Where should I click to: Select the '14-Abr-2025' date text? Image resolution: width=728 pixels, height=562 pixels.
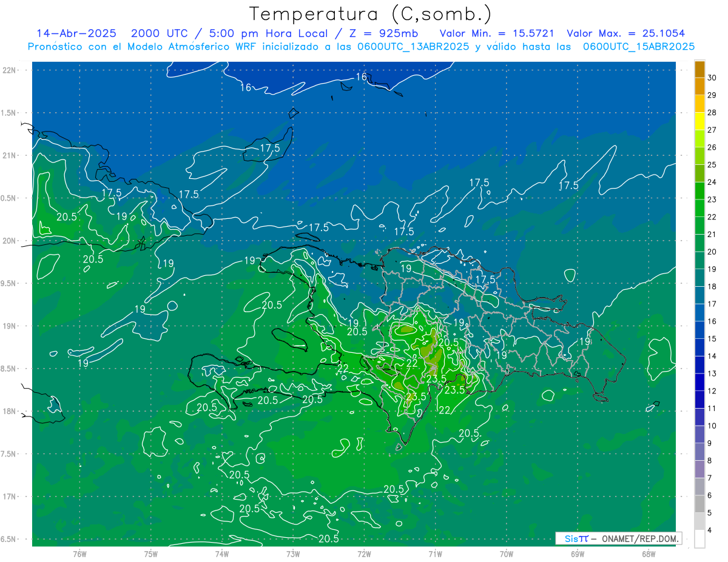point(76,33)
